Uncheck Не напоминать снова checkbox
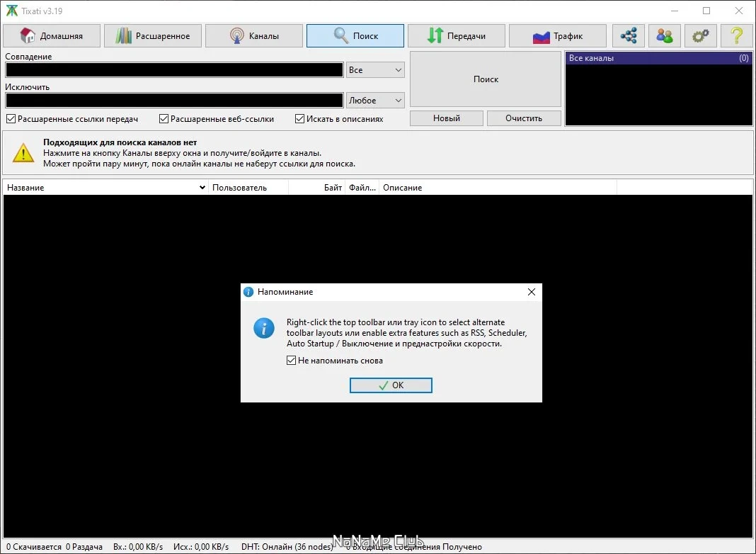The image size is (756, 554). (291, 361)
